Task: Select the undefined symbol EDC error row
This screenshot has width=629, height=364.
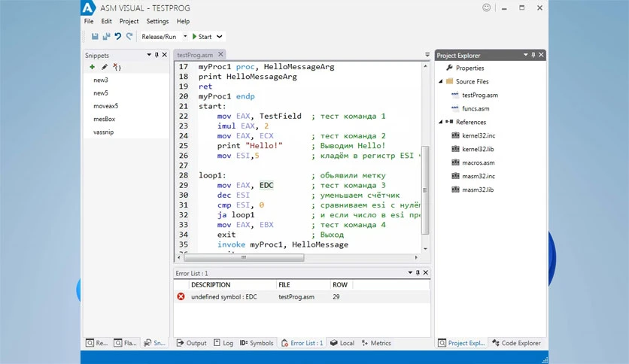Action: [302, 296]
